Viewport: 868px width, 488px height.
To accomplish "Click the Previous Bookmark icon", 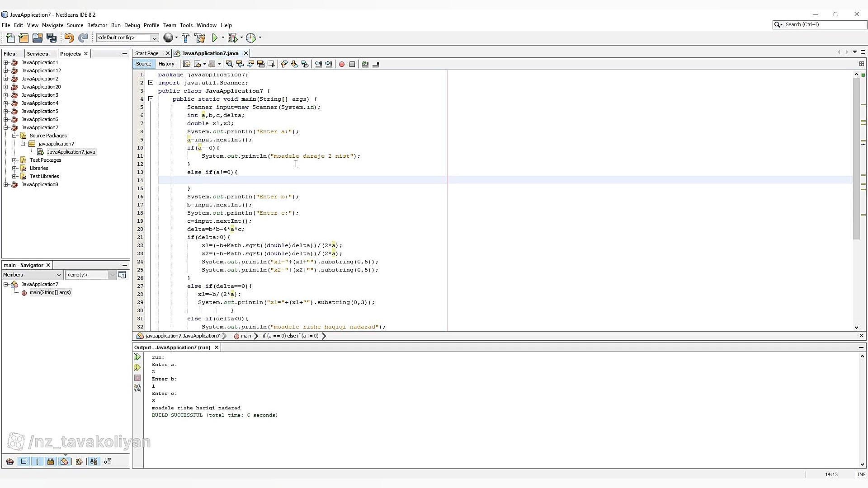I will click(284, 64).
